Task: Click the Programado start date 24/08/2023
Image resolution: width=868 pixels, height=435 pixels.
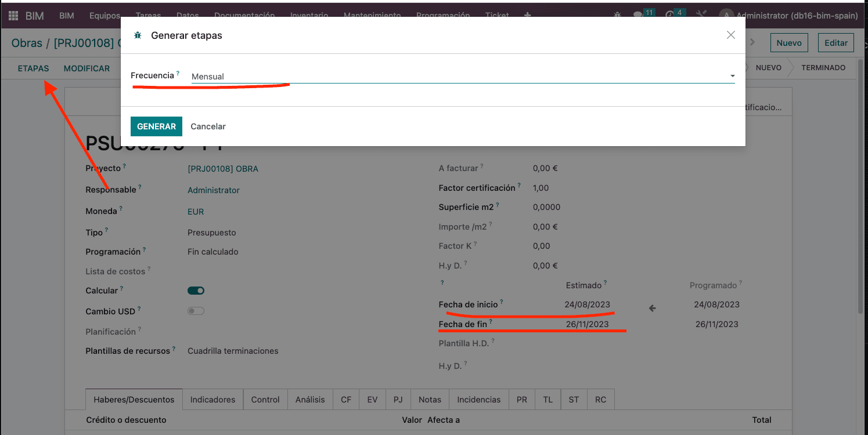Action: 716,304
